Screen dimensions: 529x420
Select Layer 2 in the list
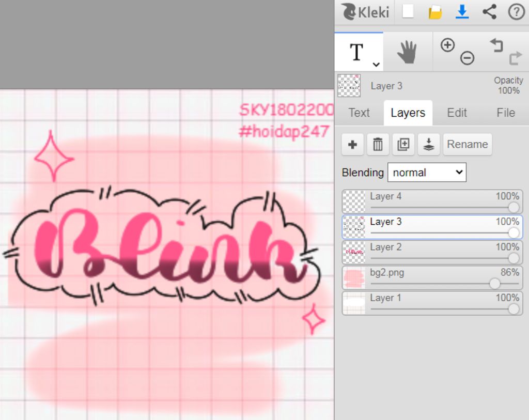click(x=432, y=252)
